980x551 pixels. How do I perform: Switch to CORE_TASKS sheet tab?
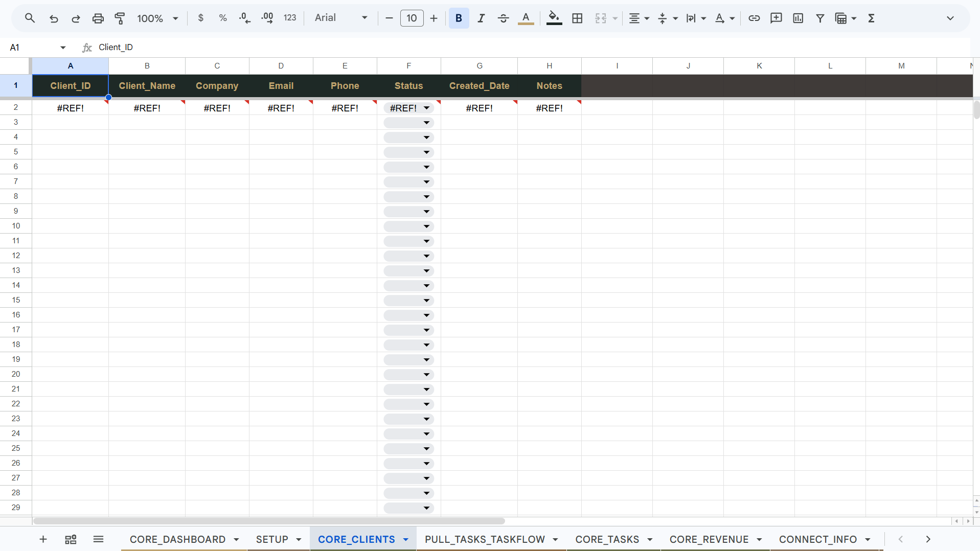coord(607,539)
